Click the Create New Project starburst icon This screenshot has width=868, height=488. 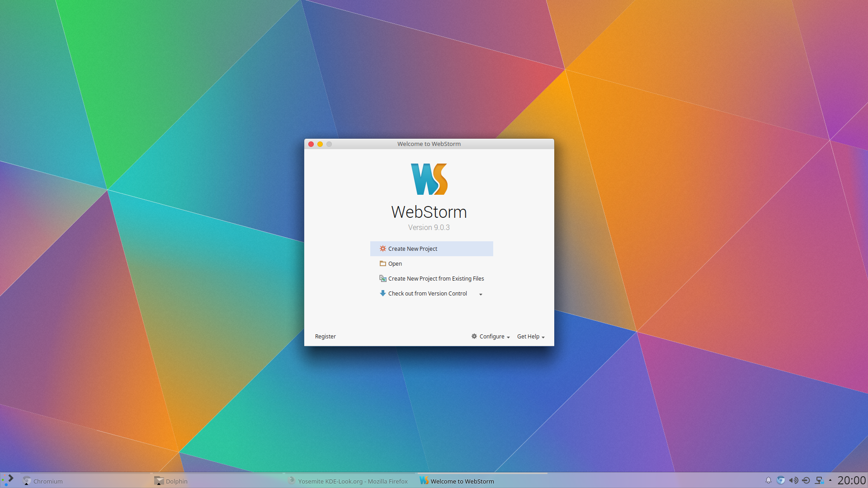click(382, 249)
